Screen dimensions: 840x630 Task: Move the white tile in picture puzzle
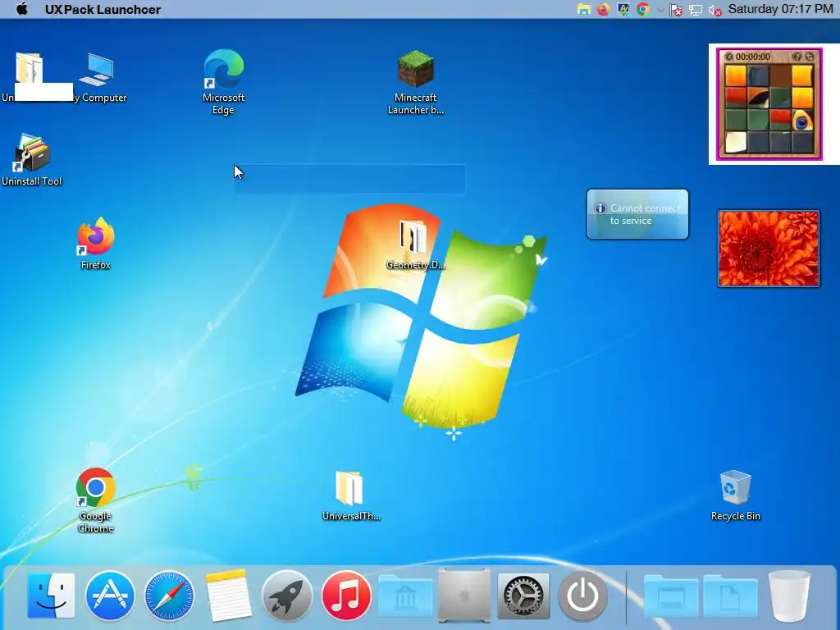click(x=736, y=143)
